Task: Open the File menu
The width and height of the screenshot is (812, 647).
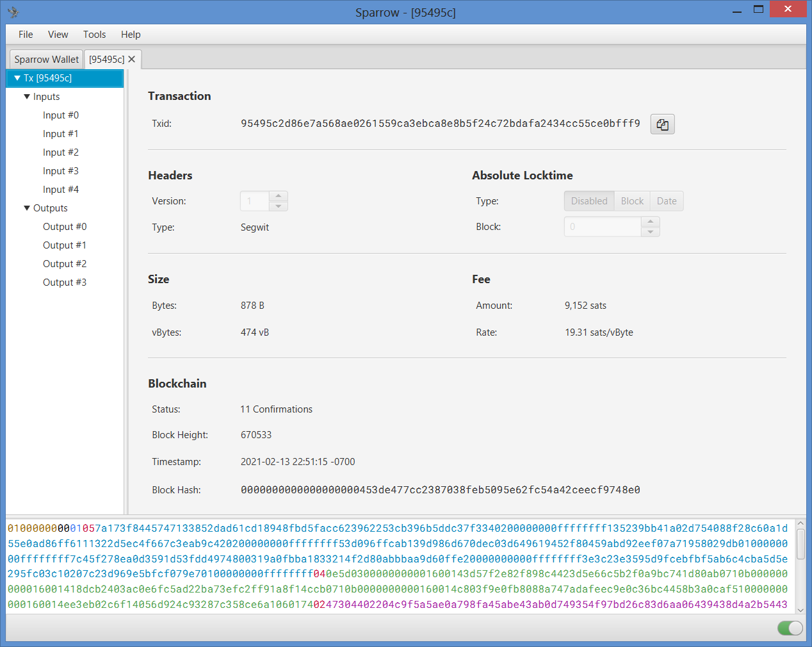Action: pyautogui.click(x=26, y=35)
